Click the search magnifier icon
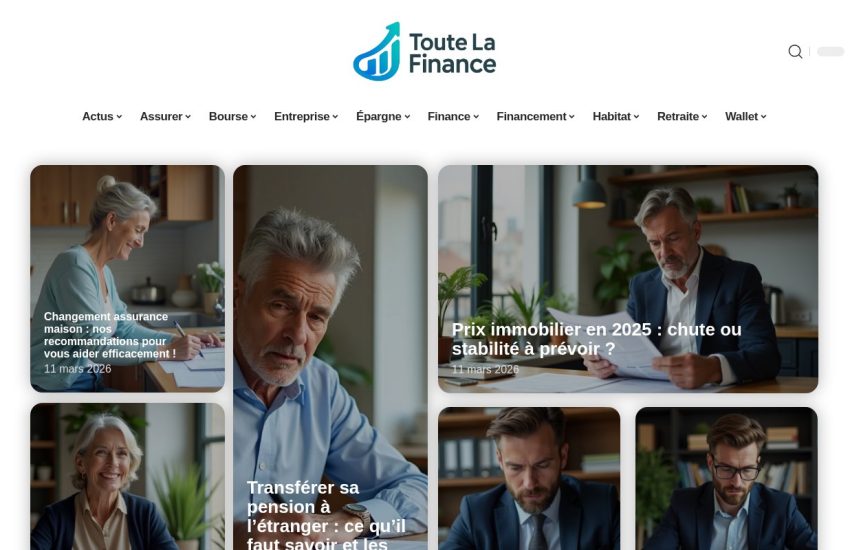This screenshot has height=550, width=850. [x=795, y=51]
